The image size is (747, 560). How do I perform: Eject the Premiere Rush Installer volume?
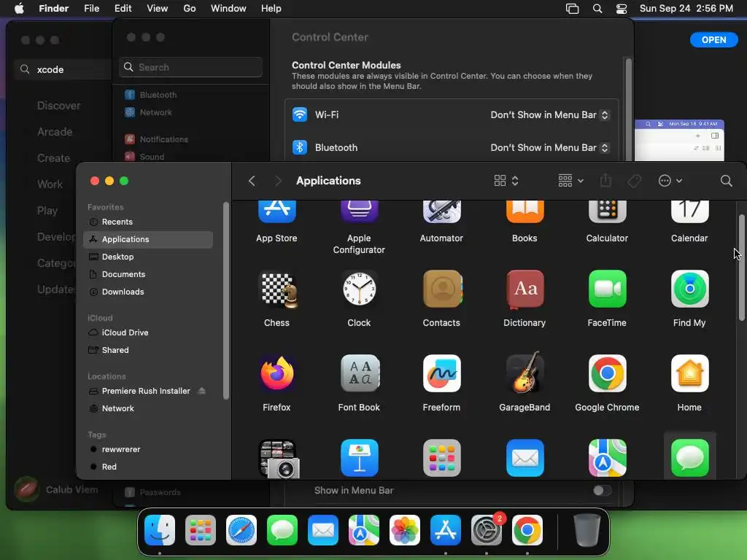tap(201, 391)
